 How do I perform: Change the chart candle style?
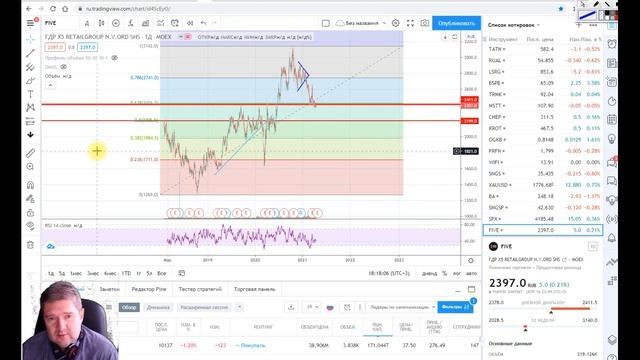pos(101,23)
